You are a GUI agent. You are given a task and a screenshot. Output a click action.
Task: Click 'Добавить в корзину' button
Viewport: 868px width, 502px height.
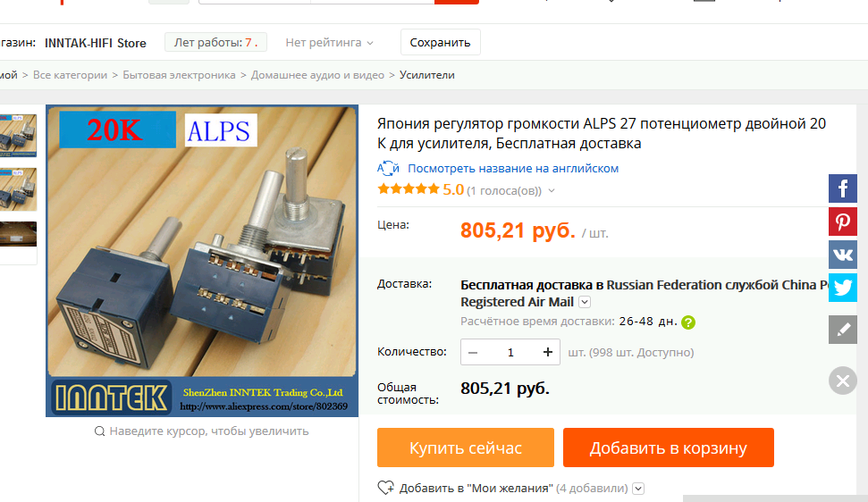tap(668, 448)
